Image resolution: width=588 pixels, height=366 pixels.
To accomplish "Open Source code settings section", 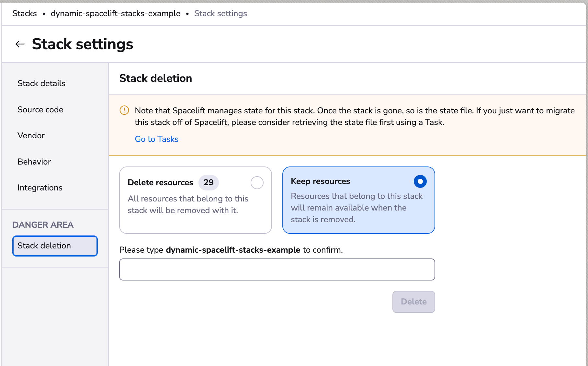I will coord(40,109).
